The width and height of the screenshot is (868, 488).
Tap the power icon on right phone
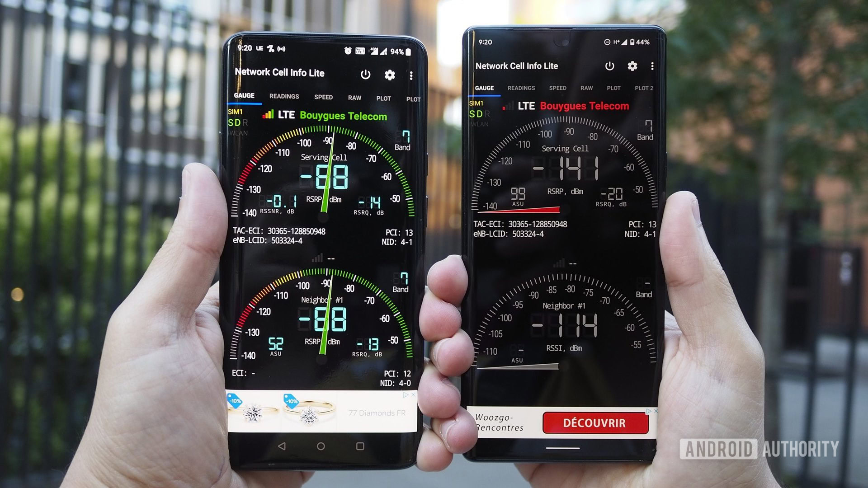[x=609, y=66]
